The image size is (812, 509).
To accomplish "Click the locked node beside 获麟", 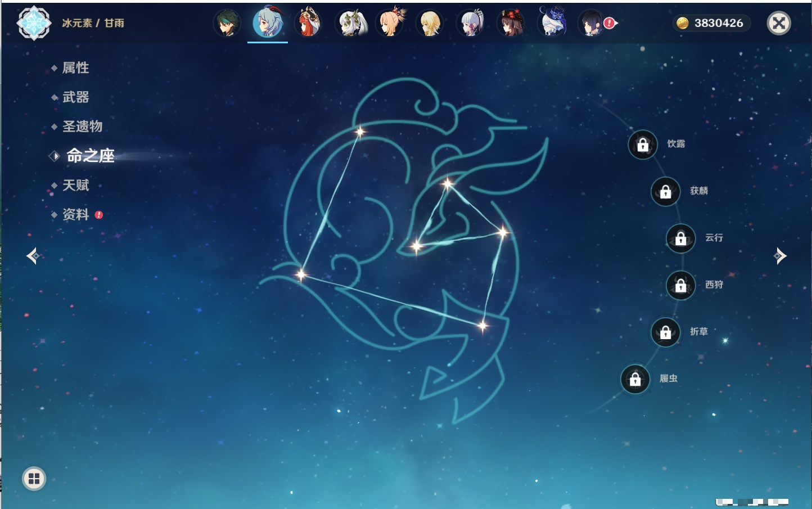I will tap(665, 192).
